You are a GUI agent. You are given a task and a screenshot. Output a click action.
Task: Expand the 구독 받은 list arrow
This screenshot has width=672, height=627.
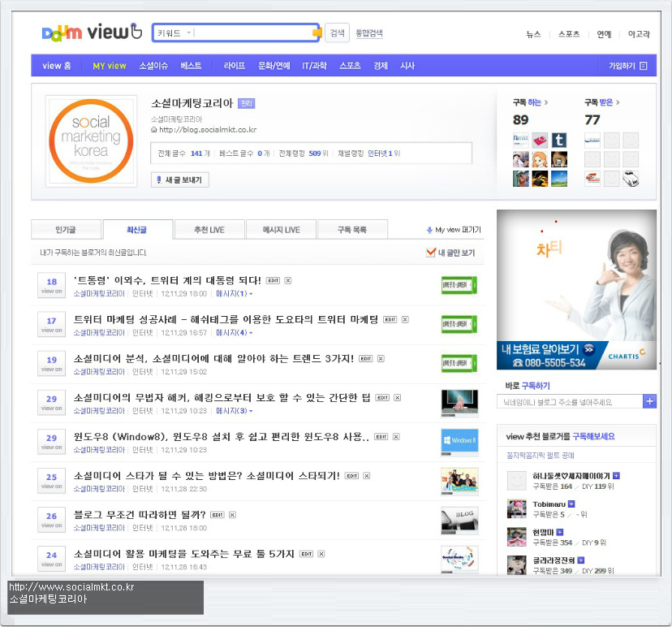tap(618, 102)
